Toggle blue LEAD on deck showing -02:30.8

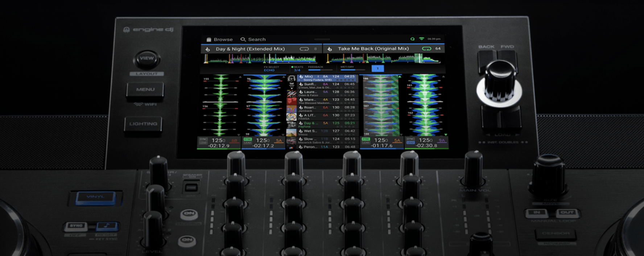click(x=410, y=143)
